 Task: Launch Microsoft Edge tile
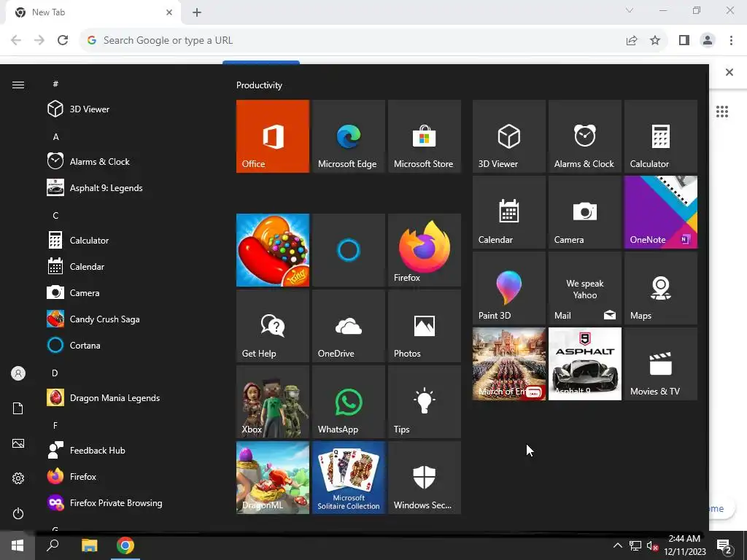[348, 136]
